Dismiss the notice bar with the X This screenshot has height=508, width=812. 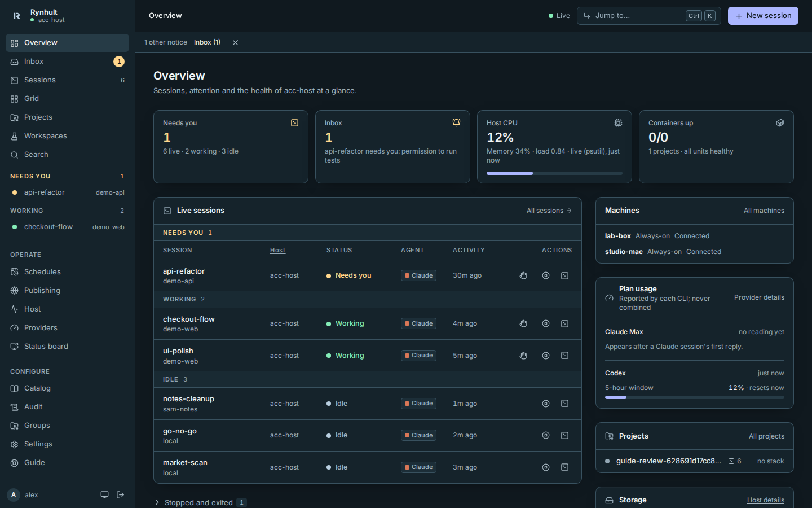coord(235,42)
